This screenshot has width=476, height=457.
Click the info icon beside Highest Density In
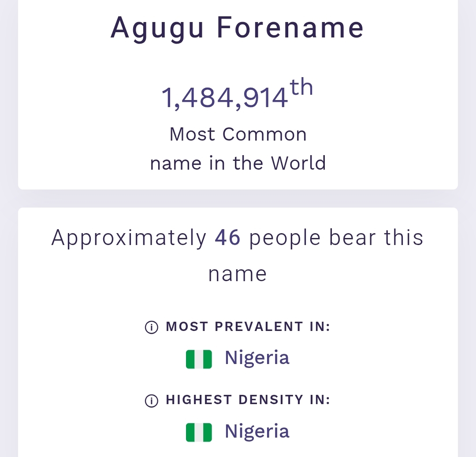[151, 400]
